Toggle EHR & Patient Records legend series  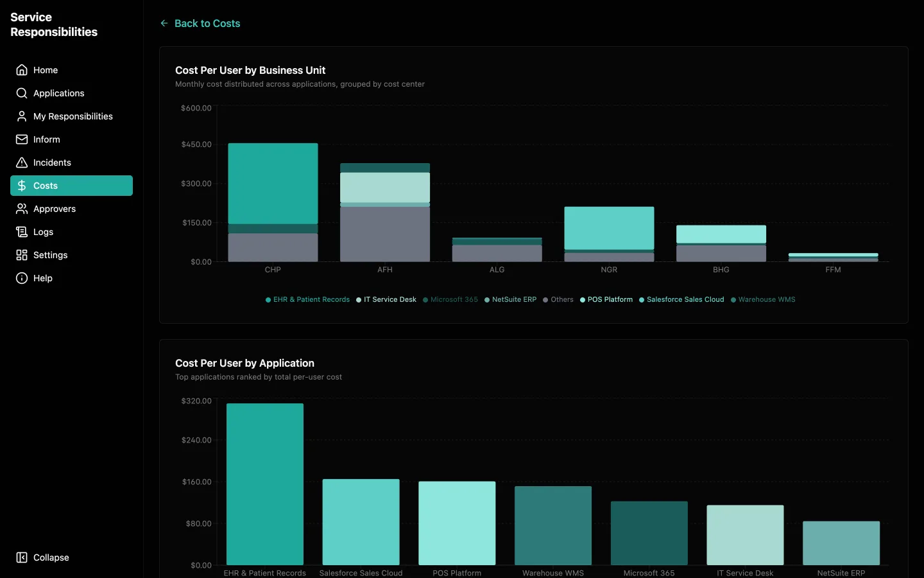coord(307,299)
